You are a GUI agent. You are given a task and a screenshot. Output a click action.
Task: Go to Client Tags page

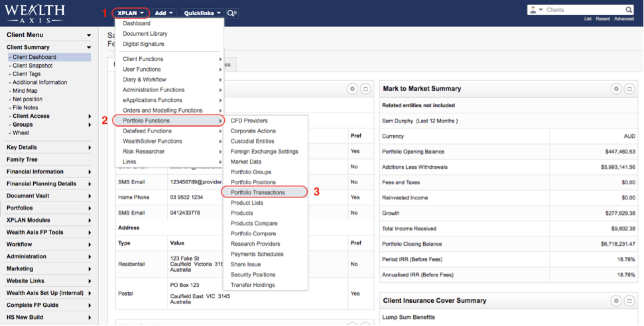coord(27,74)
